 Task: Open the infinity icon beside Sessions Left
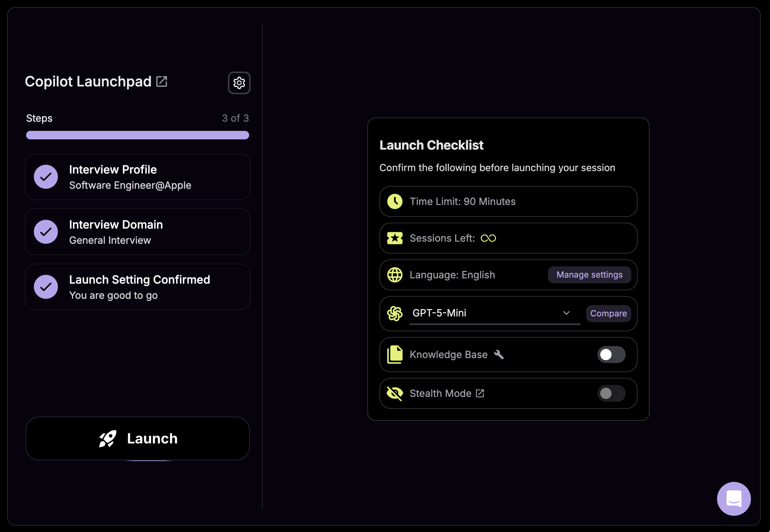[x=489, y=238]
